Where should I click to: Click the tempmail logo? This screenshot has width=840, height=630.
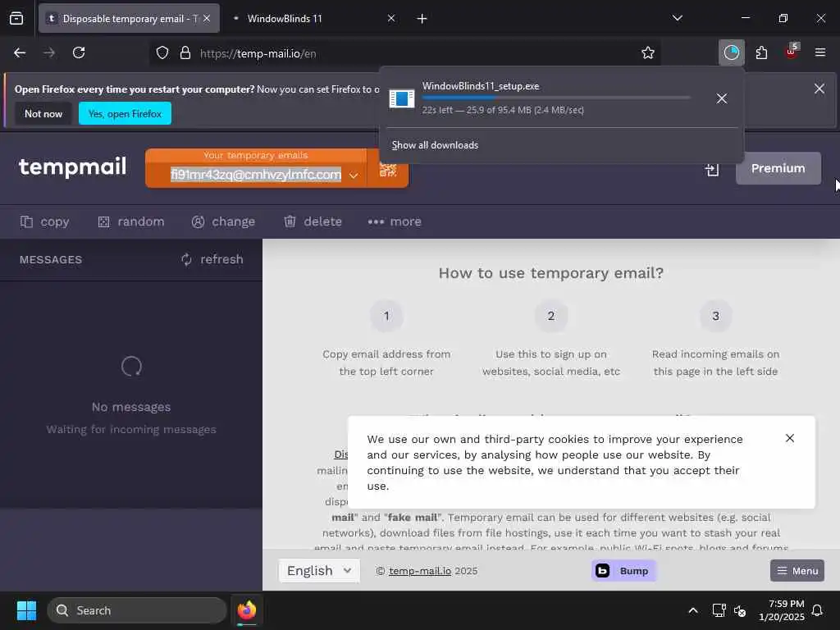[72, 167]
